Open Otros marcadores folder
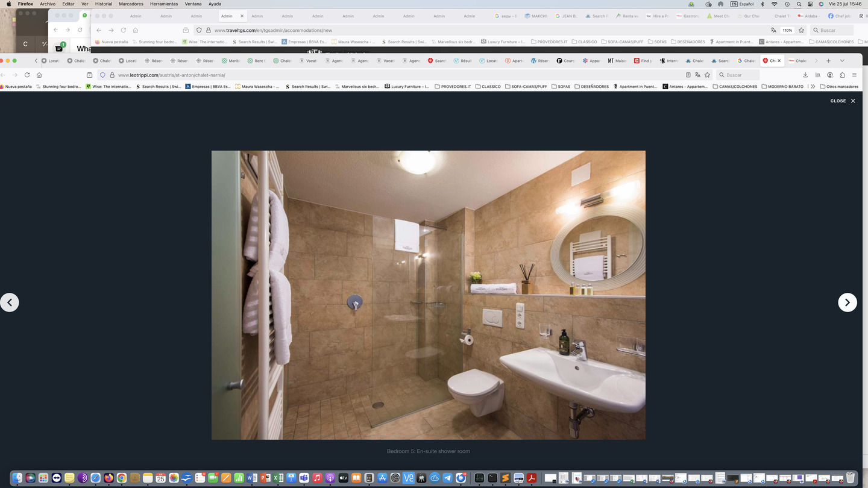The width and height of the screenshot is (868, 488). point(839,86)
